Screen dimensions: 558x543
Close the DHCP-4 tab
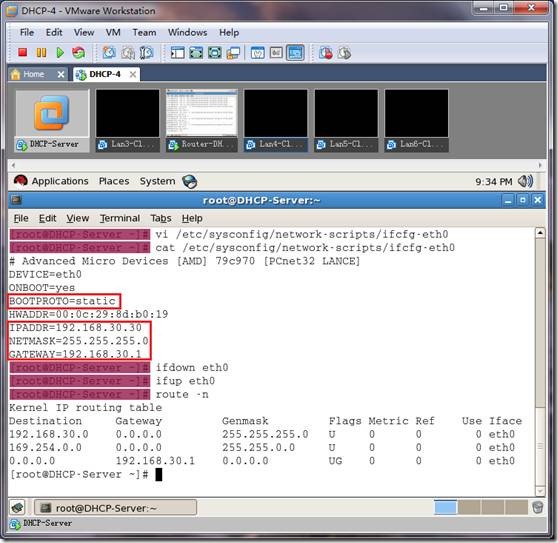pos(133,74)
